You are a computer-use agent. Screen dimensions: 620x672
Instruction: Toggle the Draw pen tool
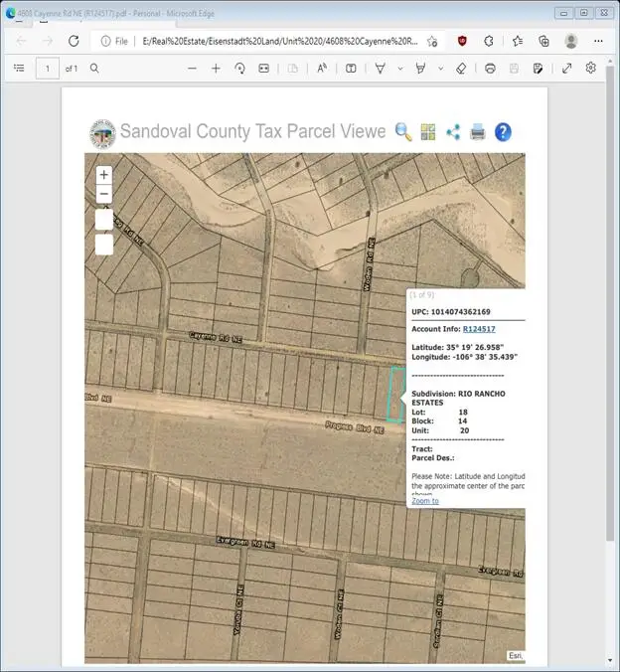[x=381, y=69]
